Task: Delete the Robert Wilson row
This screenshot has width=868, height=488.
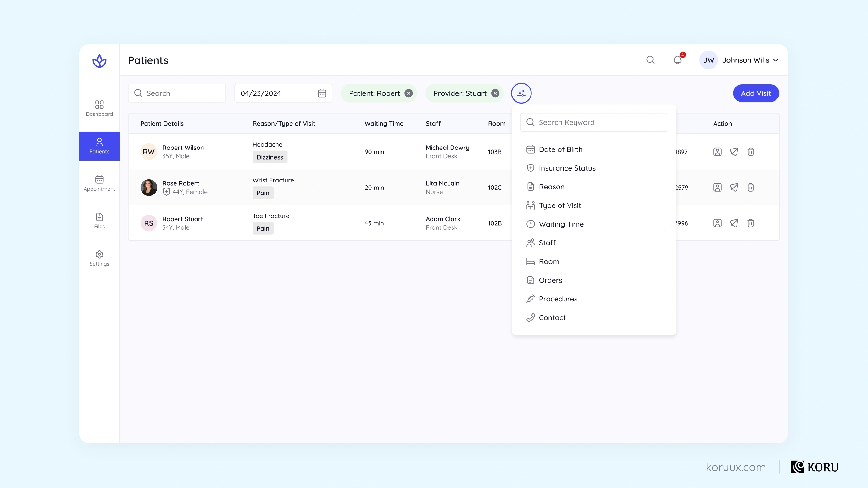Action: pos(750,152)
